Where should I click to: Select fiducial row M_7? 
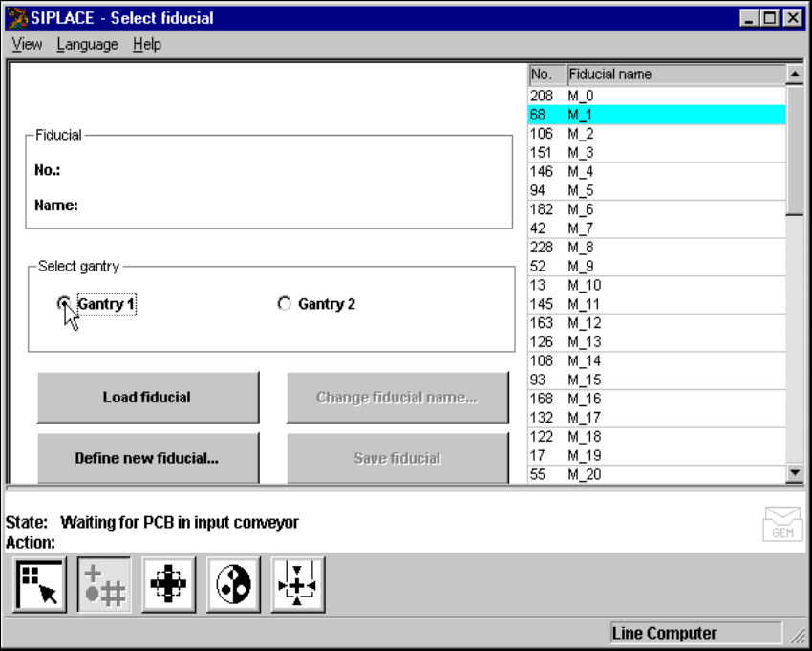point(656,228)
